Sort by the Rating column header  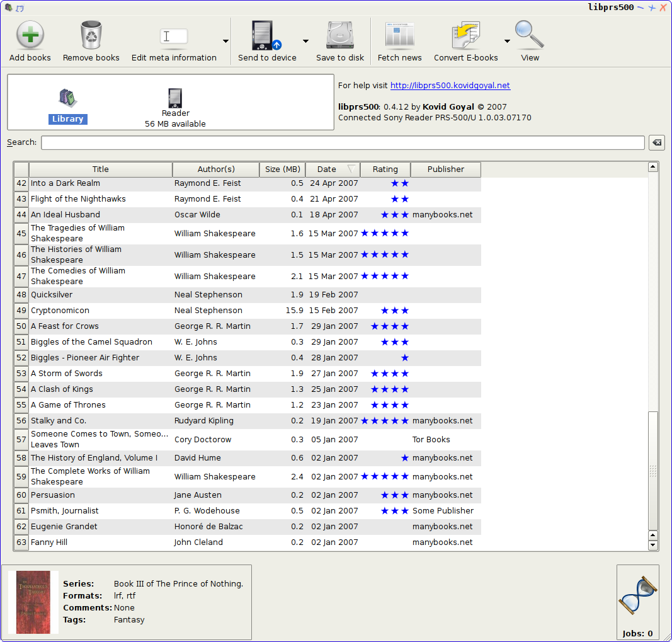tap(385, 169)
